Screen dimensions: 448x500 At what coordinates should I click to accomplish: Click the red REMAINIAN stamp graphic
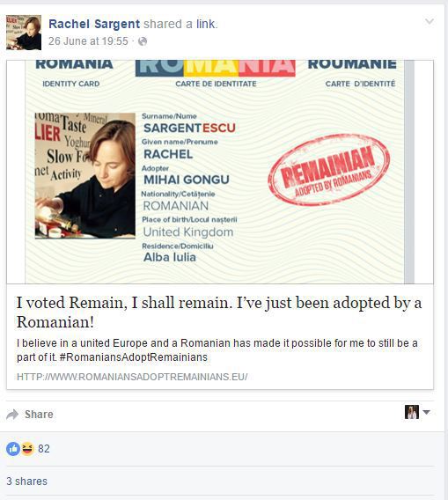(329, 170)
